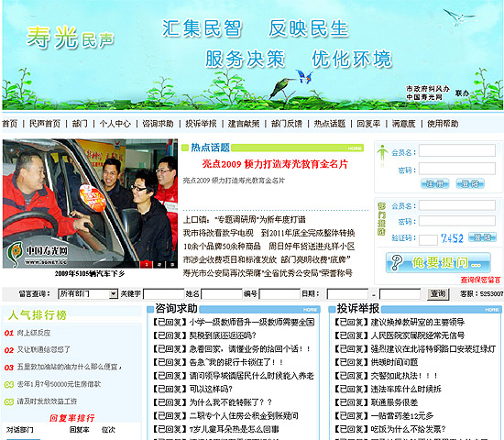Open the 查询保密留言 link
This screenshot has width=504, height=440.
point(480,280)
